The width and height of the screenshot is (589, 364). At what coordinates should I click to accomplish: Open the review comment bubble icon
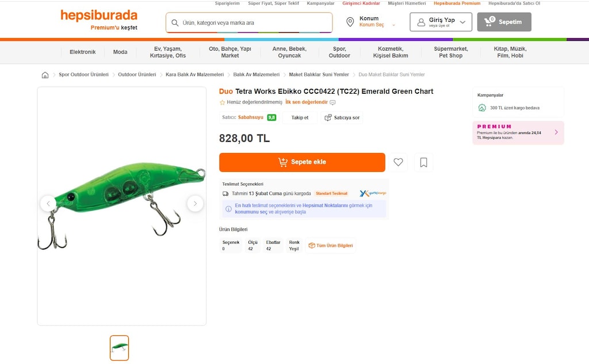(x=332, y=102)
